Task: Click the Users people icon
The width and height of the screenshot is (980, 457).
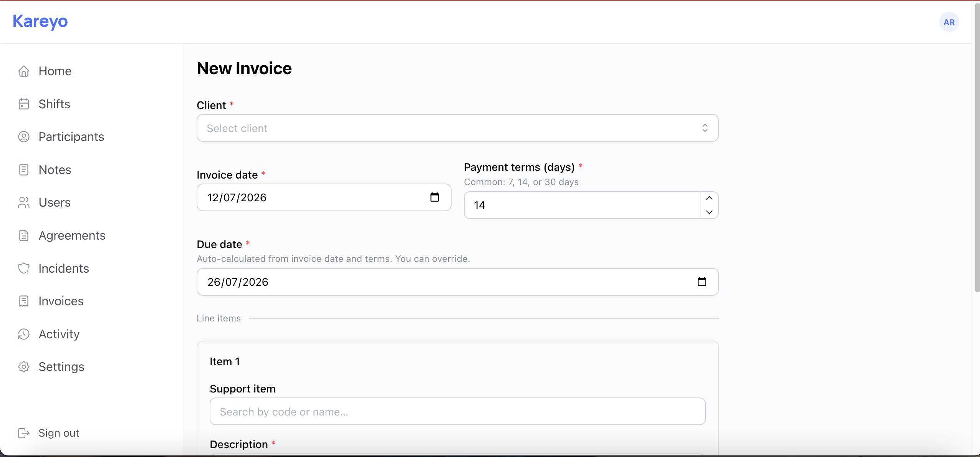Action: pyautogui.click(x=24, y=202)
